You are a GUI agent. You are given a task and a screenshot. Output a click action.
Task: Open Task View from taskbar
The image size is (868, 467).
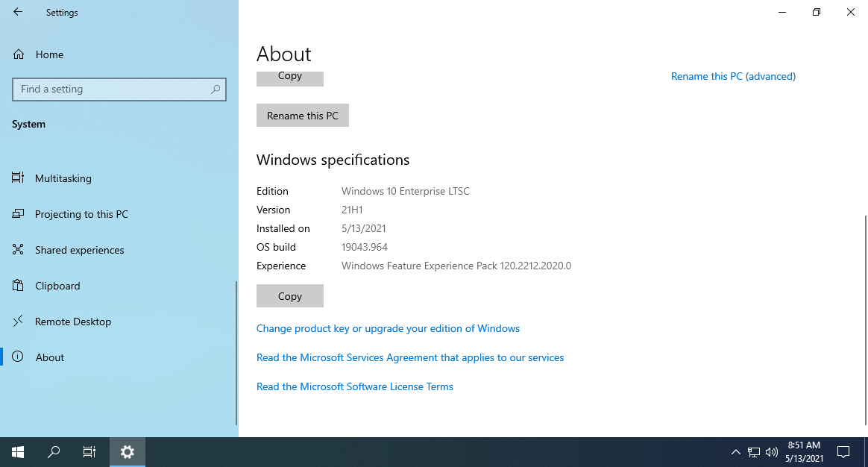pos(89,452)
